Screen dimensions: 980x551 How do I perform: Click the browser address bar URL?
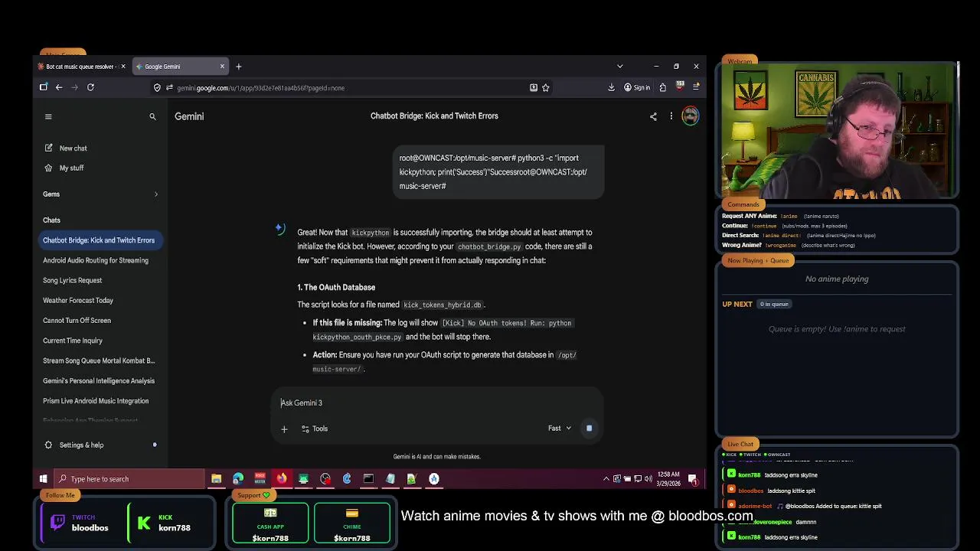(x=260, y=88)
